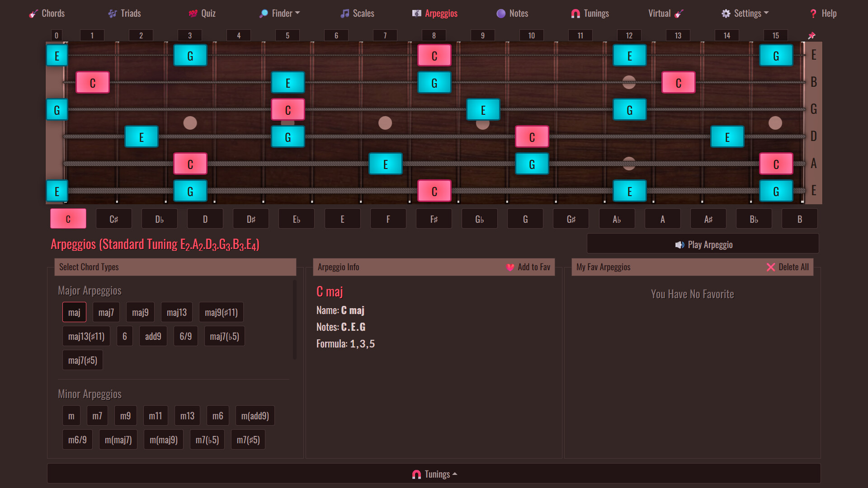Select the maj7 arpeggio type
868x488 pixels.
tap(106, 312)
